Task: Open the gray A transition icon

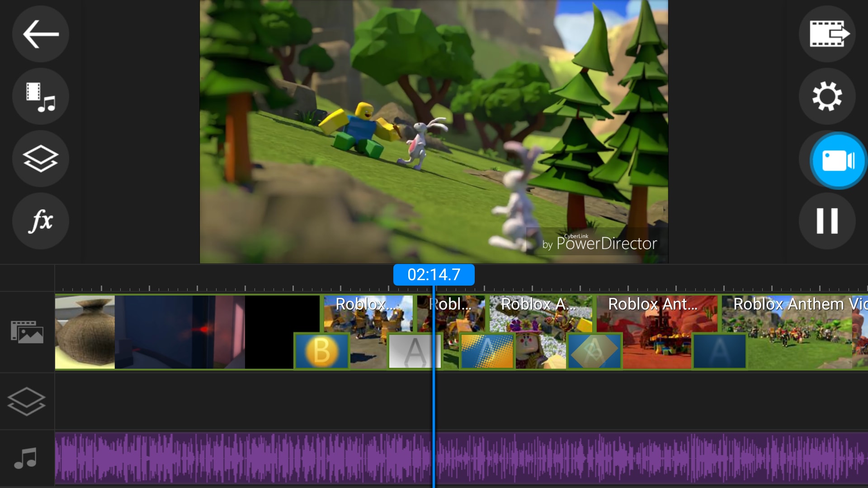Action: point(415,351)
